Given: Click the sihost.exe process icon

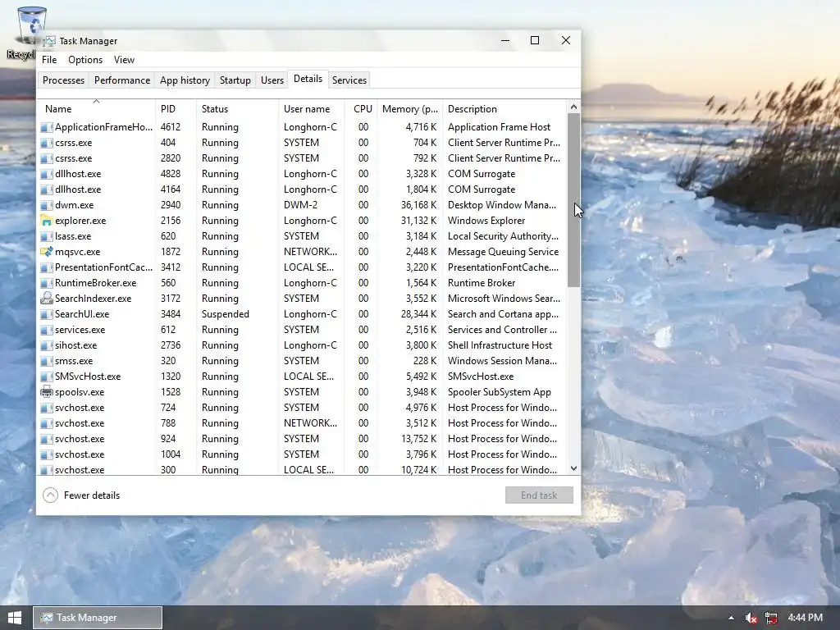Looking at the screenshot, I should (47, 345).
